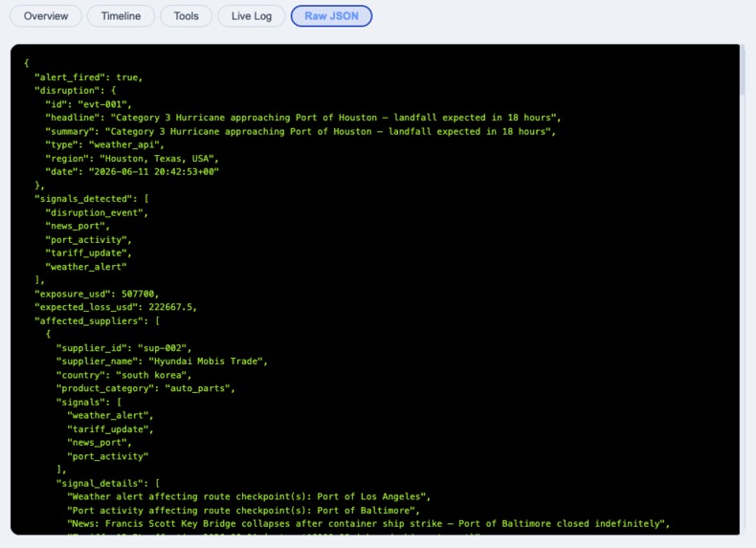
Task: Click the "country": "south korea" line
Action: [x=123, y=375]
